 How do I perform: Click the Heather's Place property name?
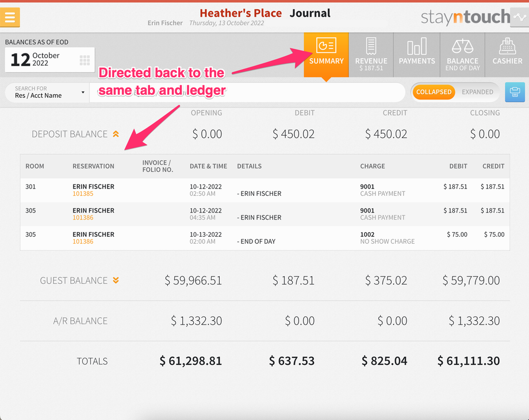240,13
